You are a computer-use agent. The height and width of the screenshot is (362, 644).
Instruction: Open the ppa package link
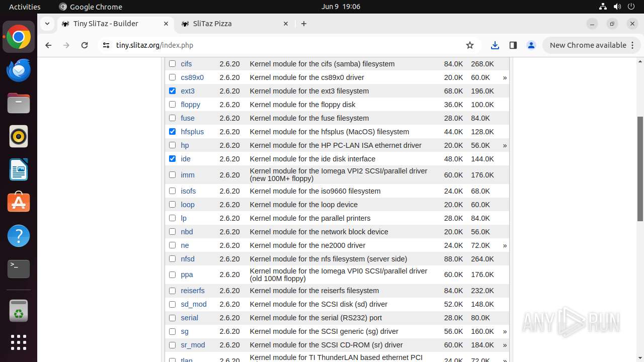(x=187, y=275)
